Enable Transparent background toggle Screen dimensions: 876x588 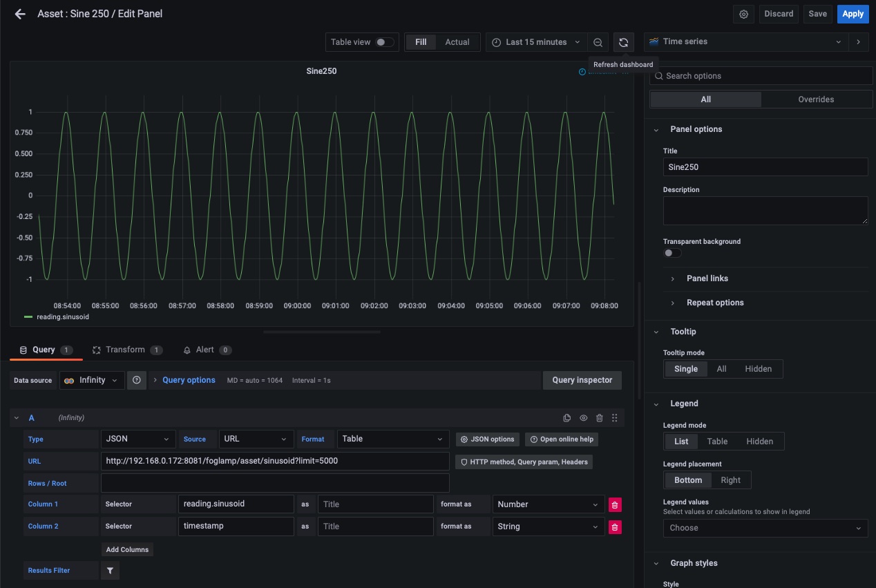pyautogui.click(x=672, y=253)
